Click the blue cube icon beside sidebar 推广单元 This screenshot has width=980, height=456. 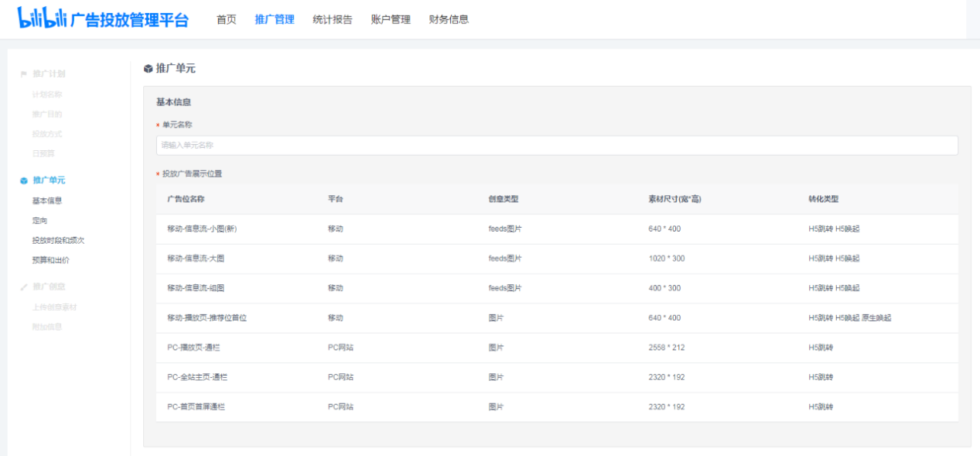pos(23,180)
